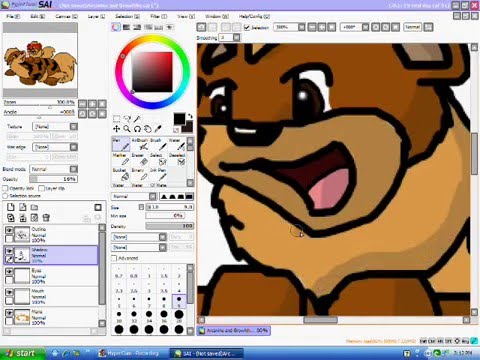Pick the magic wand tool
Image resolution: width=480 pixels, height=360 pixels.
(137, 119)
